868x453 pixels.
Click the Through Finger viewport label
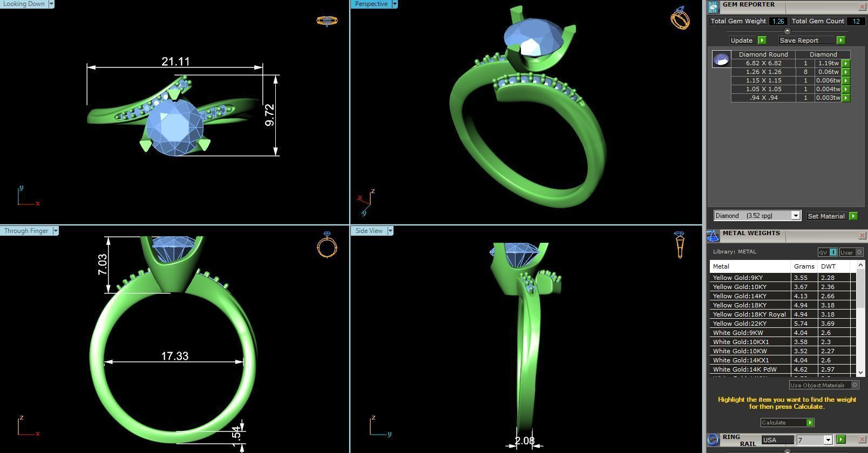pos(26,231)
